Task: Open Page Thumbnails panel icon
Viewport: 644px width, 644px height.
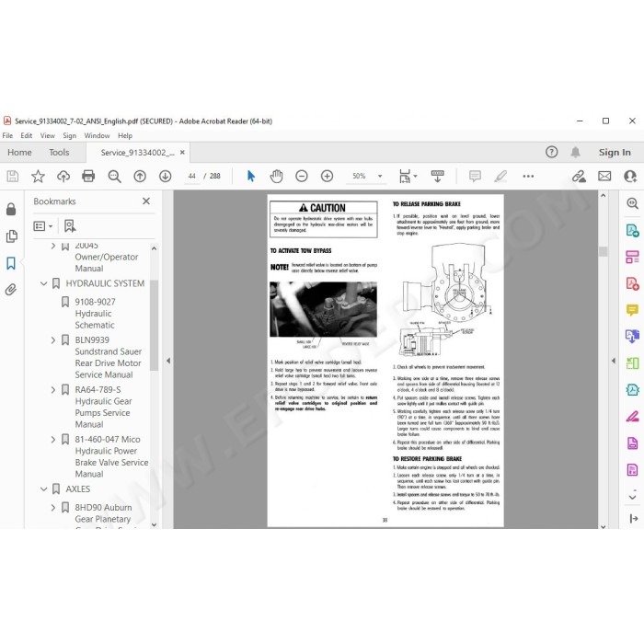Action: pos(11,236)
